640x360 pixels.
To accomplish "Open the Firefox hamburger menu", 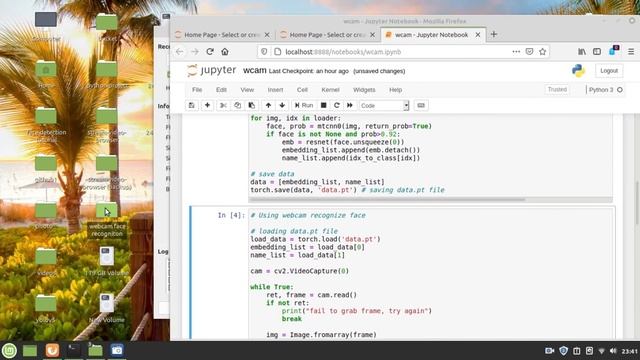I will tap(631, 52).
